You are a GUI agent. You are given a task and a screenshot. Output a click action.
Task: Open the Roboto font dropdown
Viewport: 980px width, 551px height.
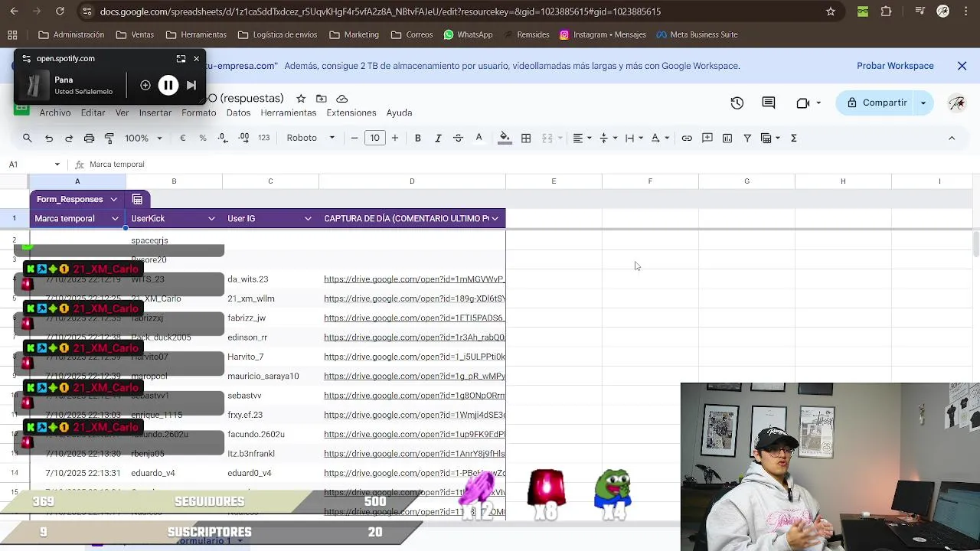click(310, 138)
